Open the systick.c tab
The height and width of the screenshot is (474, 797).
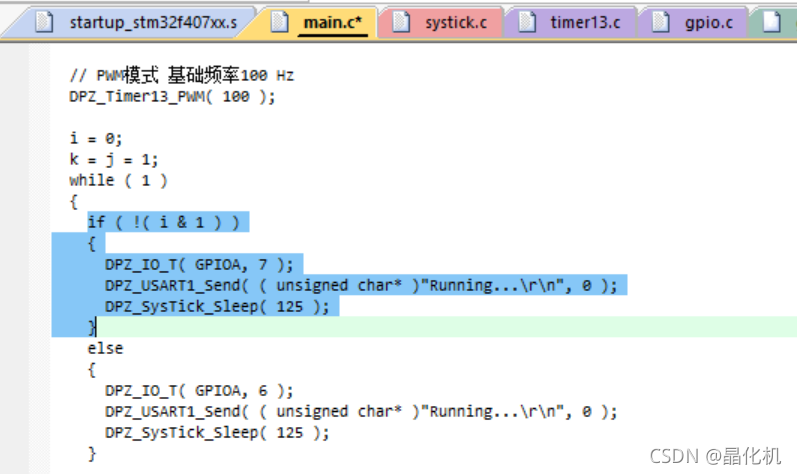click(441, 23)
